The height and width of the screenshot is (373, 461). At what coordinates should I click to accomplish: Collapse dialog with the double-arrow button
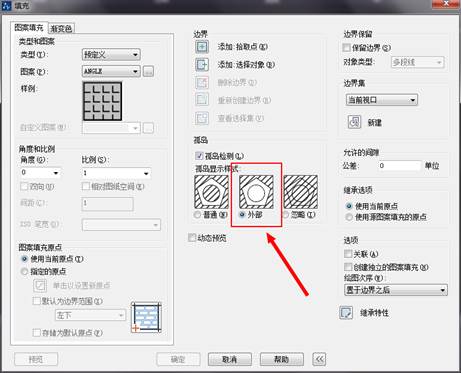[319, 359]
